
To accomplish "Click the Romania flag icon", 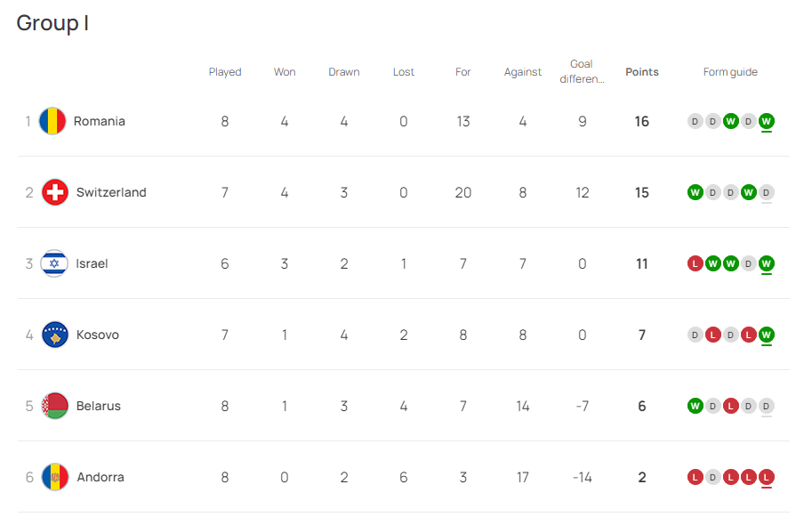I will tap(52, 121).
